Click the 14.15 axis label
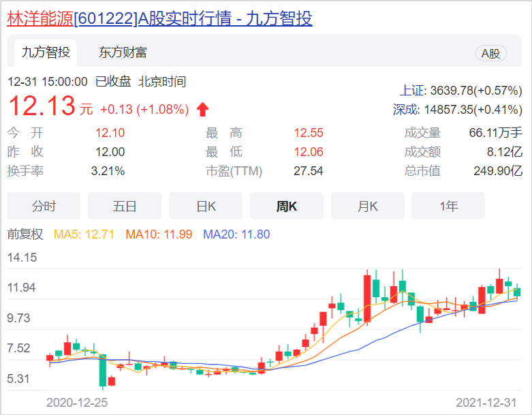 click(22, 257)
